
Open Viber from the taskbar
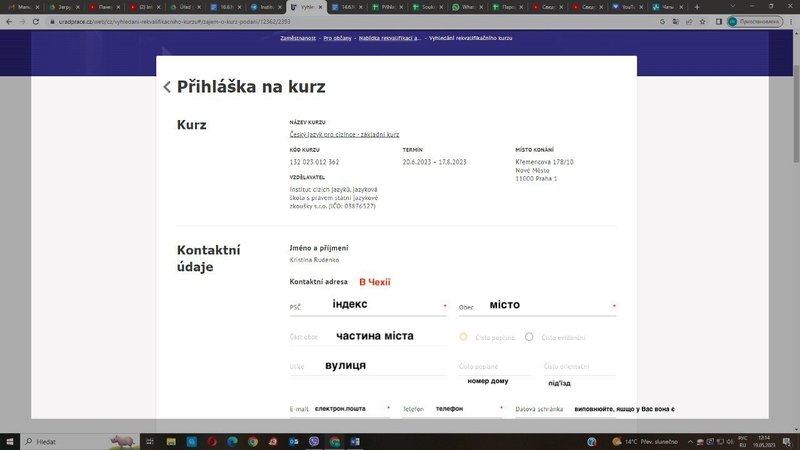[x=314, y=441]
